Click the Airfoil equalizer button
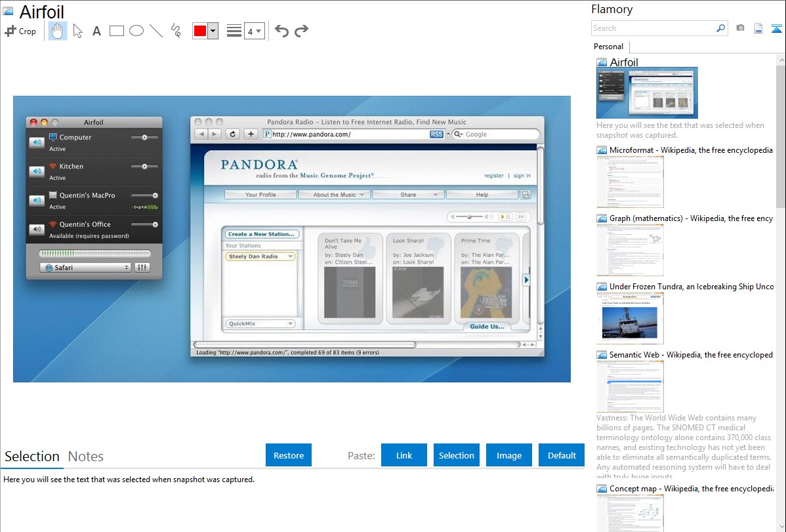 tap(142, 268)
